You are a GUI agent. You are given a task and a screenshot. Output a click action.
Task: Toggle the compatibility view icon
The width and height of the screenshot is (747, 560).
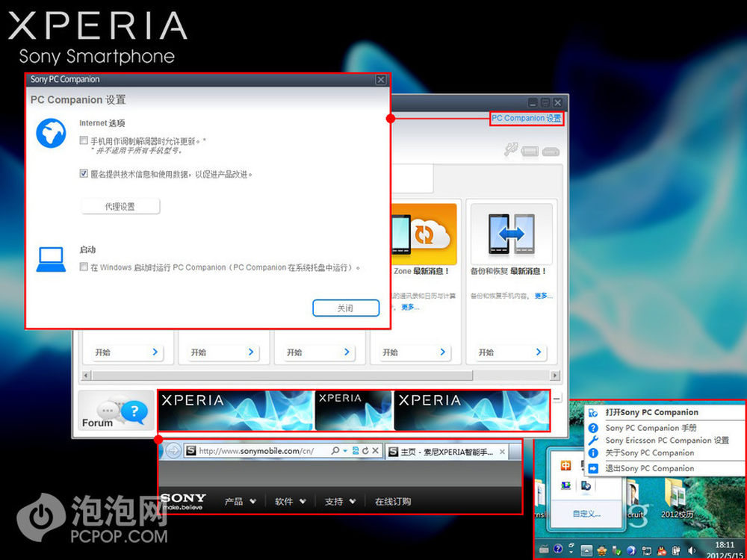pos(356,450)
